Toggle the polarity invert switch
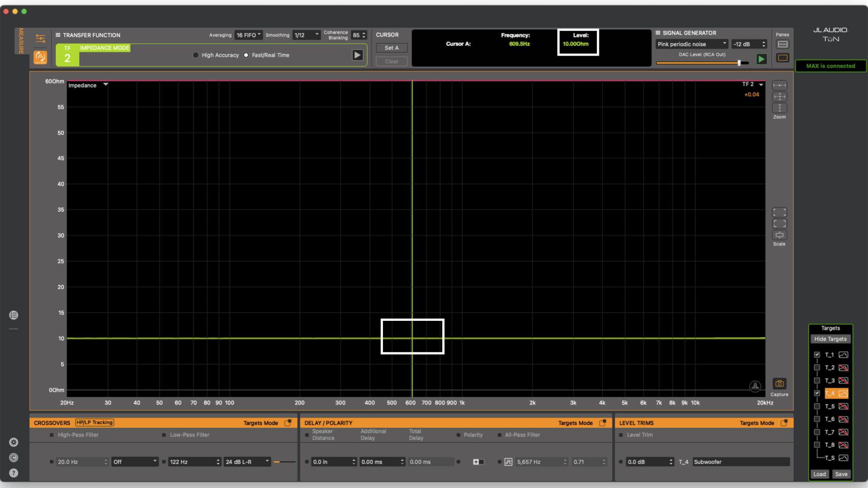868x488 pixels. click(x=478, y=462)
